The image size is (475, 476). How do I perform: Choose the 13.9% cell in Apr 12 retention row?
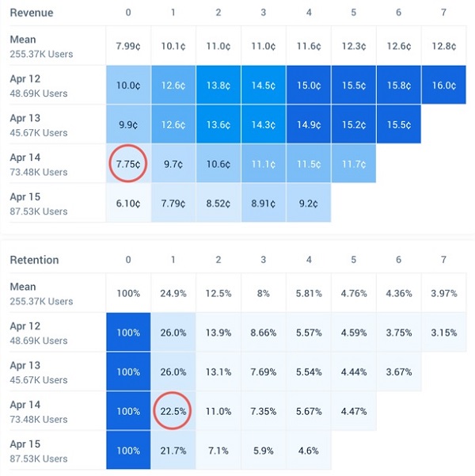click(x=218, y=333)
